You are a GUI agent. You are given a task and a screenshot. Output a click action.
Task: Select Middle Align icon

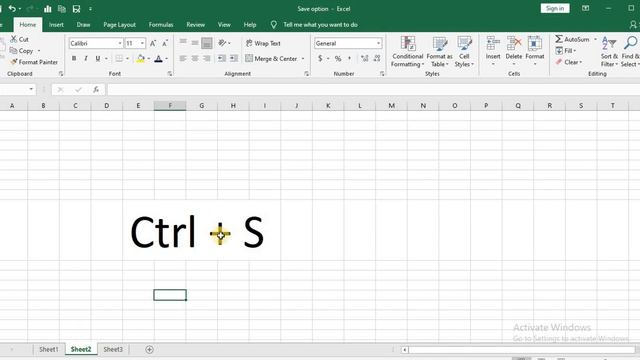tap(195, 42)
